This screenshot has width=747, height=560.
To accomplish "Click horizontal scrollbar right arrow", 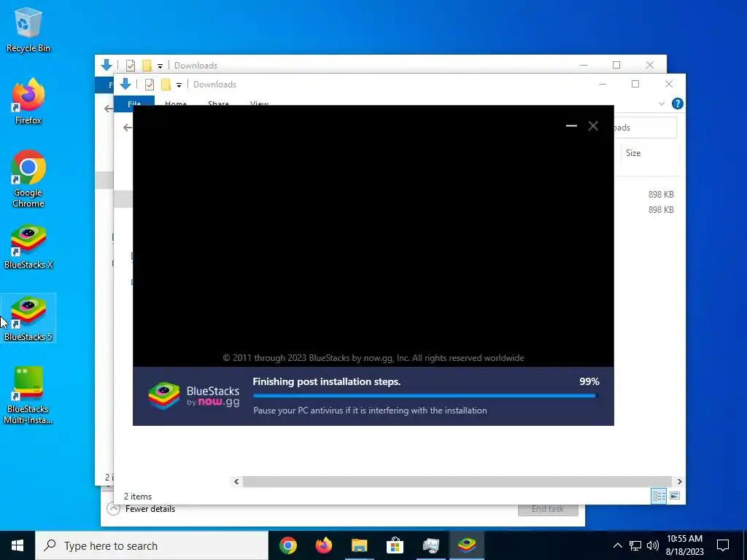I will [679, 481].
